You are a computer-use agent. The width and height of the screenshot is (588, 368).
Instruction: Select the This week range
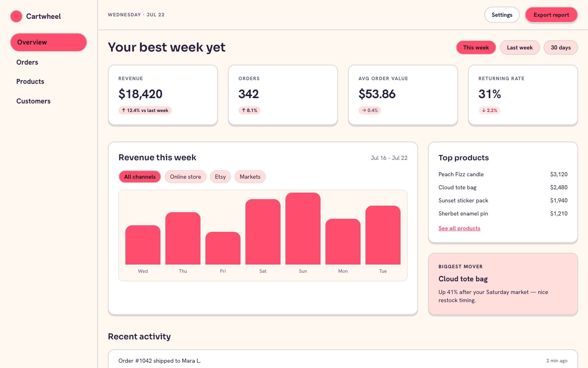[476, 47]
